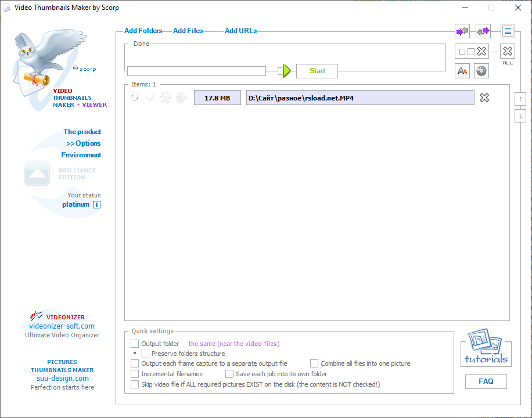Click the platinum status info icon
This screenshot has width=532, height=418.
[97, 205]
